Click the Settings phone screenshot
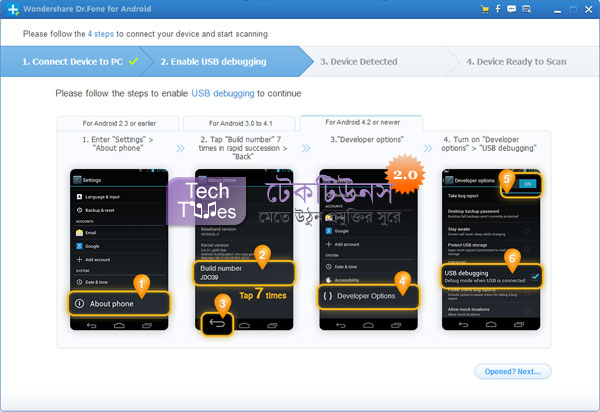Viewport: 600px width, 412px height. pyautogui.click(x=119, y=249)
